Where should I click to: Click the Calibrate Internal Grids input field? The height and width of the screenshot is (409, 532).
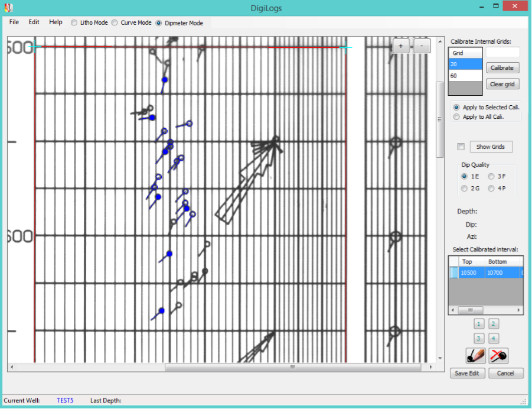502,53
